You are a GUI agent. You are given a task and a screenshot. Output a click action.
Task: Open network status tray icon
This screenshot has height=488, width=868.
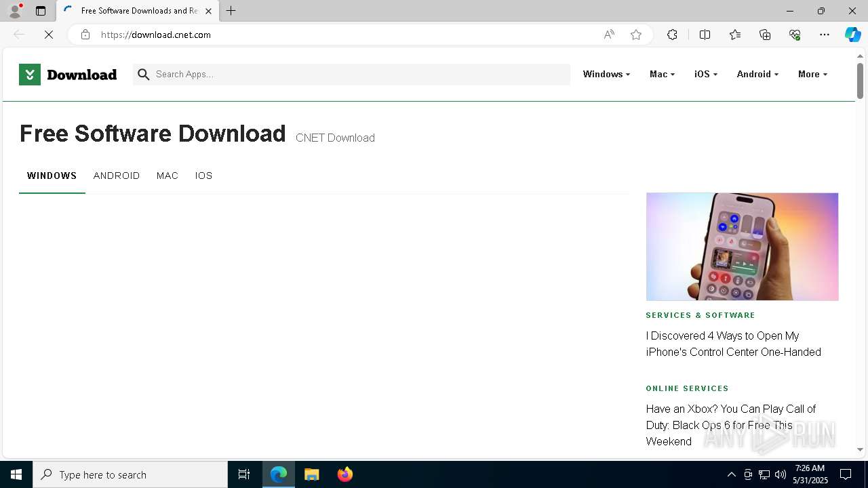point(764,474)
